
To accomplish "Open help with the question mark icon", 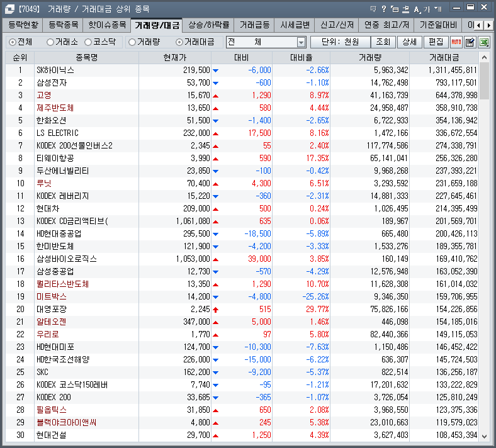I will point(384,9).
